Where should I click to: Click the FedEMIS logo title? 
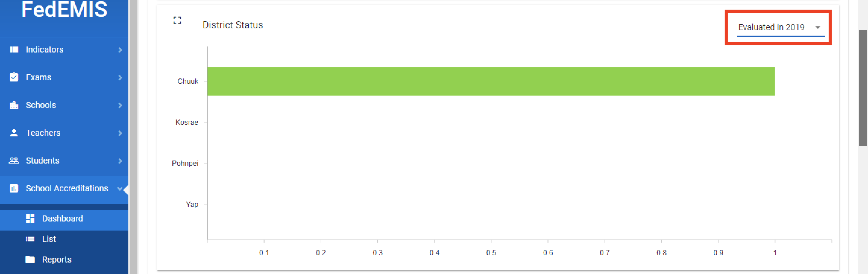tap(64, 9)
